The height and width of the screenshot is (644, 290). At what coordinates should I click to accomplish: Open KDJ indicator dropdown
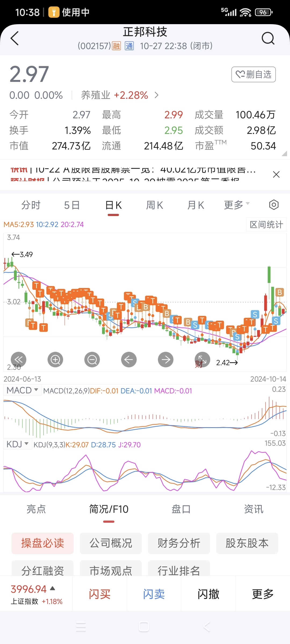[17, 444]
